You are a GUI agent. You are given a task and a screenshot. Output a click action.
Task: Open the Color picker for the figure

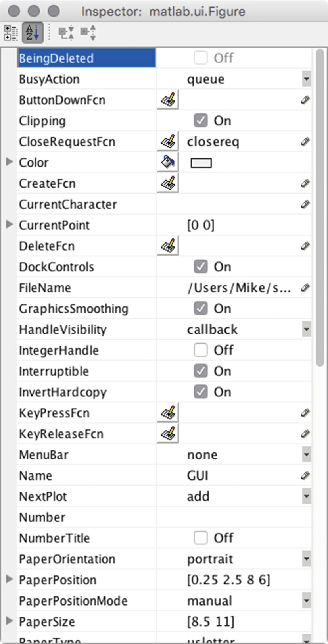coord(167,162)
